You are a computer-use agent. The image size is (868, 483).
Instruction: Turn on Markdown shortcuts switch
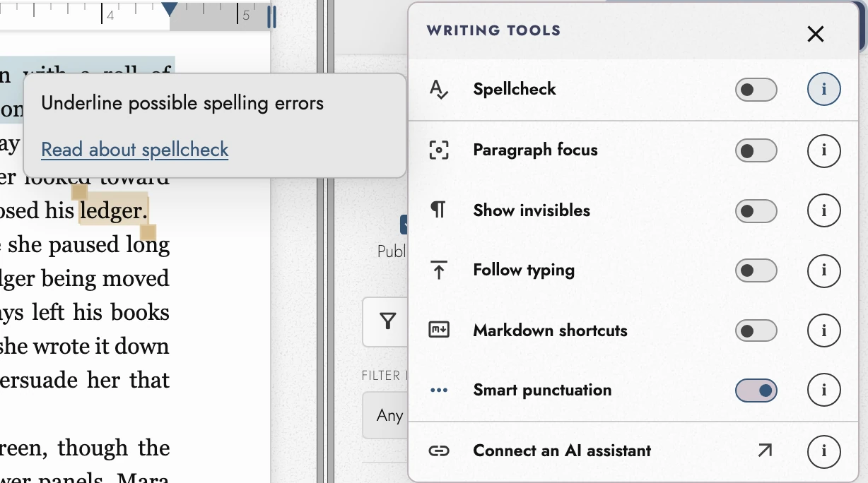(756, 330)
